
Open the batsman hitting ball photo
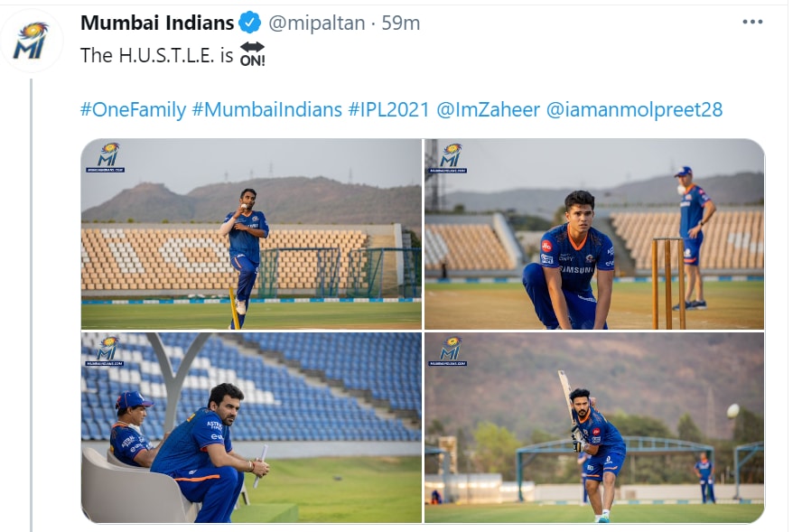(594, 427)
